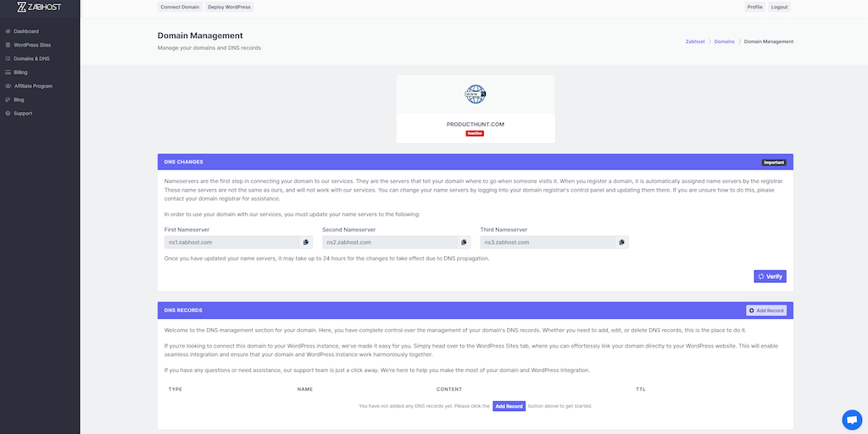Click the TTL column header
868x434 pixels.
(641, 389)
